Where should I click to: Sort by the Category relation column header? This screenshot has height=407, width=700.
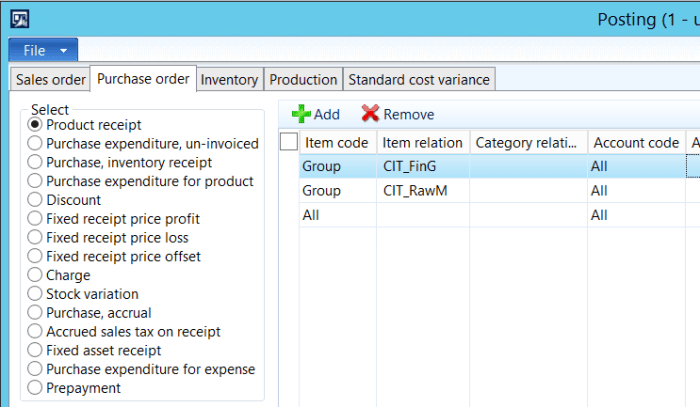529,142
